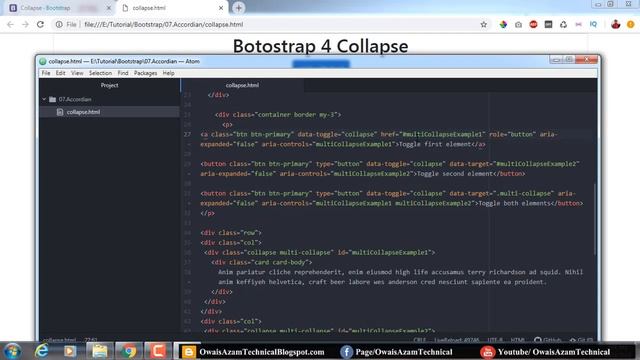Click the YouTube icon in the banner
The image size is (640, 360).
click(487, 352)
